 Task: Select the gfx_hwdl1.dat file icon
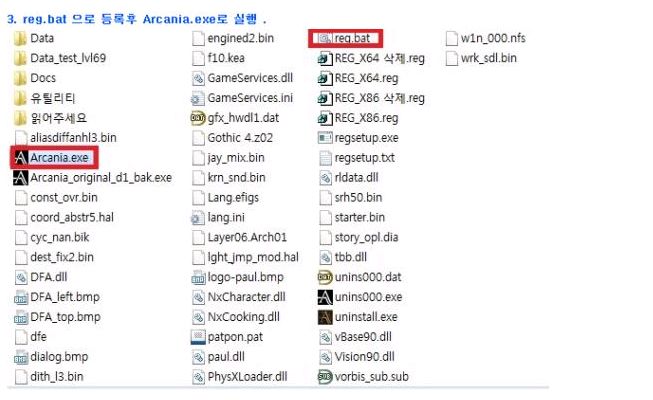tap(198, 118)
